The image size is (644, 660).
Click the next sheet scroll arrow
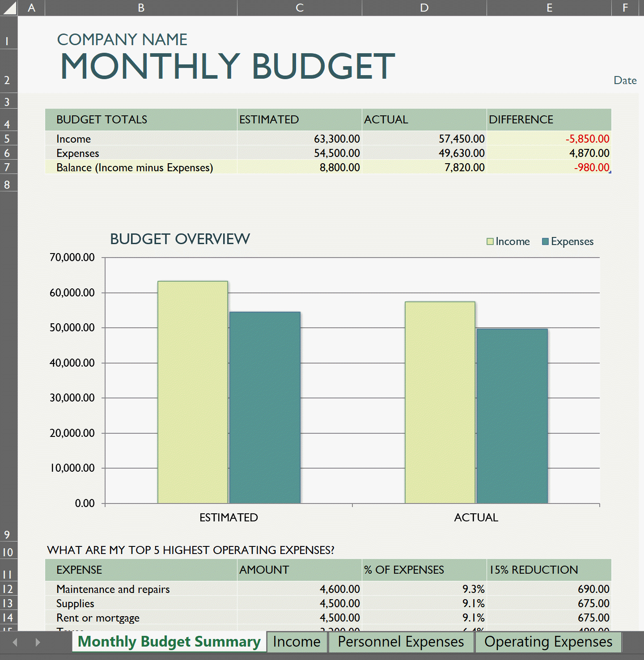point(38,643)
